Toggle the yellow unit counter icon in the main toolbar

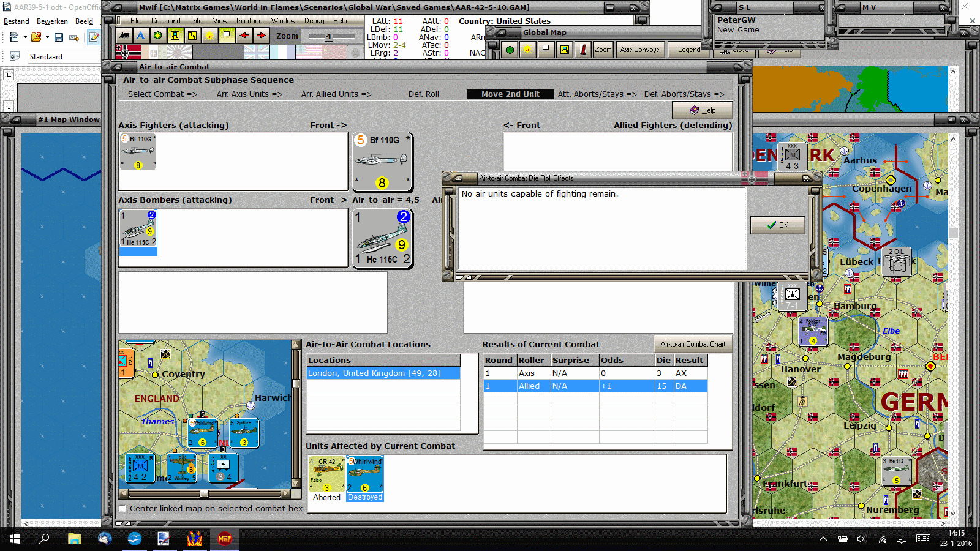(175, 36)
